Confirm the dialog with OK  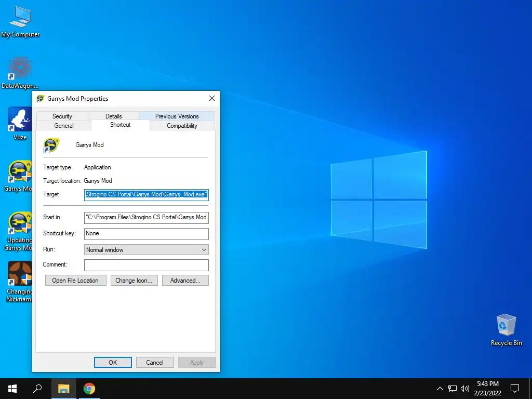[113, 362]
